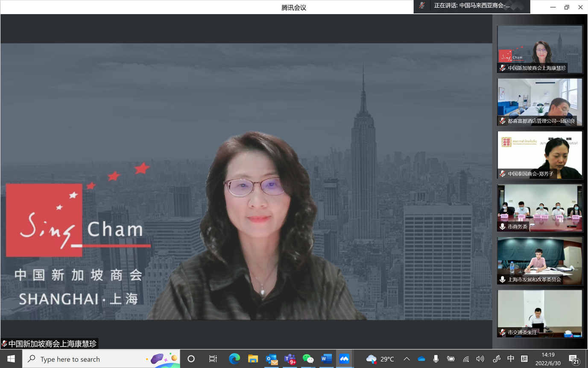This screenshot has width=588, height=368.
Task: Open the volume control in system tray
Action: 480,359
